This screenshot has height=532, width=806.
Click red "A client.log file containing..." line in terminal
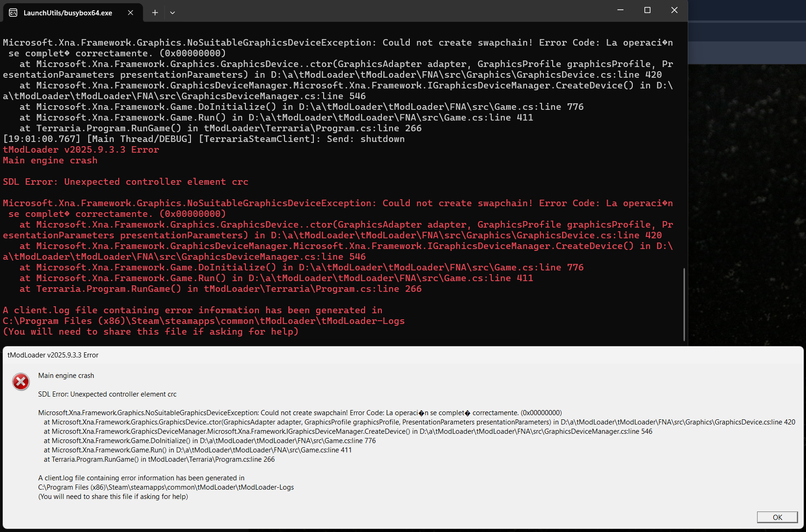coord(193,310)
